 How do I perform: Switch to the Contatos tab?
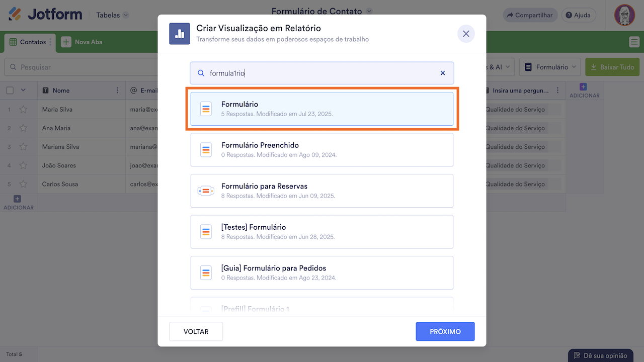28,42
